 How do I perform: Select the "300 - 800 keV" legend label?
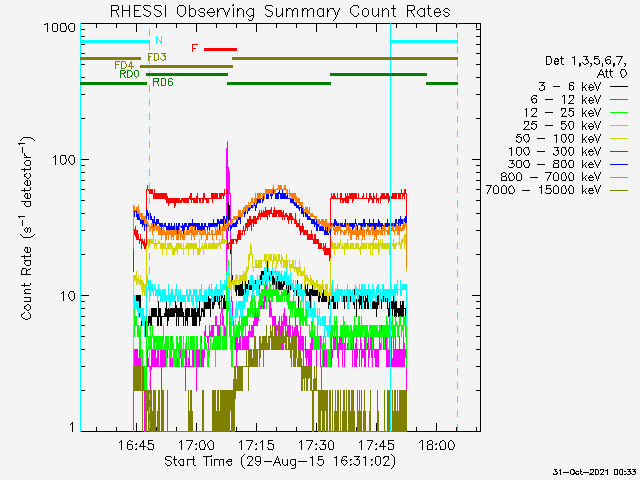coord(555,164)
